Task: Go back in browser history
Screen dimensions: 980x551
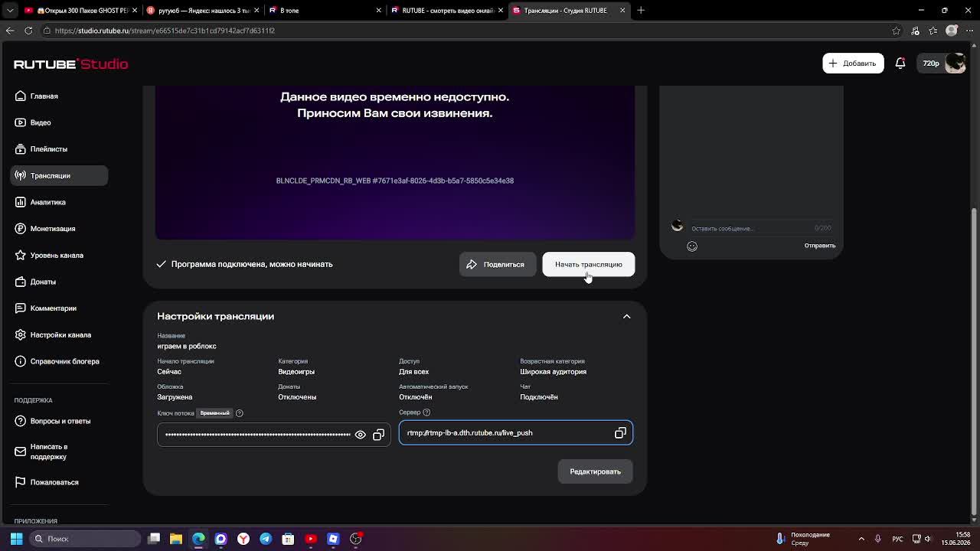Action: [10, 31]
